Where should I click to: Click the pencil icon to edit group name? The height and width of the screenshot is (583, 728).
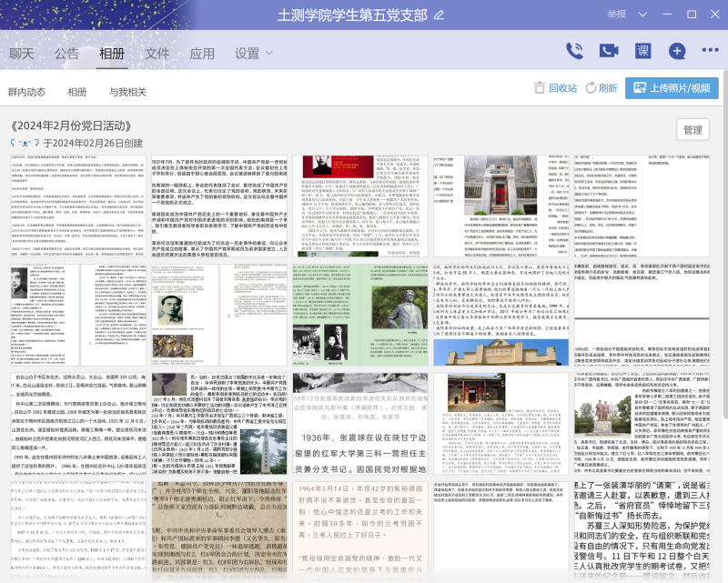[x=440, y=15]
